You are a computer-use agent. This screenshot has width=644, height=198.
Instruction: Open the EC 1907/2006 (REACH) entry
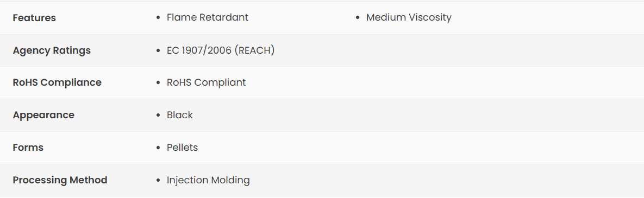point(221,50)
